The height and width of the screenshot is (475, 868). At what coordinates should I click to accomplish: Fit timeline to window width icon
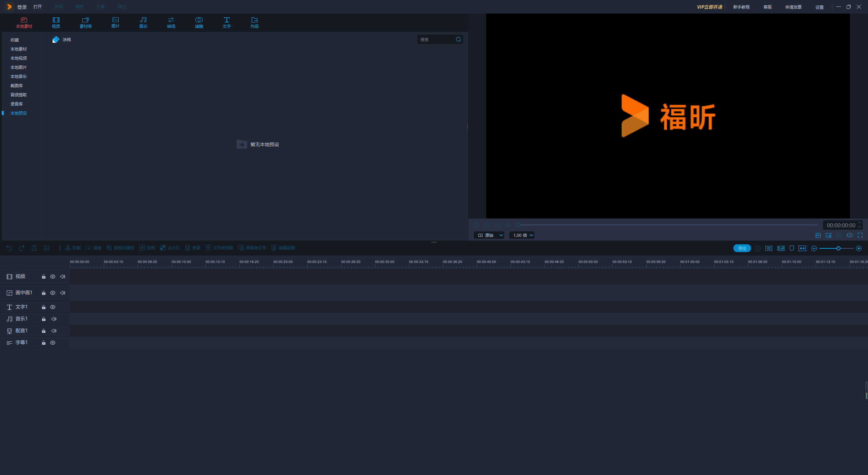[802, 248]
